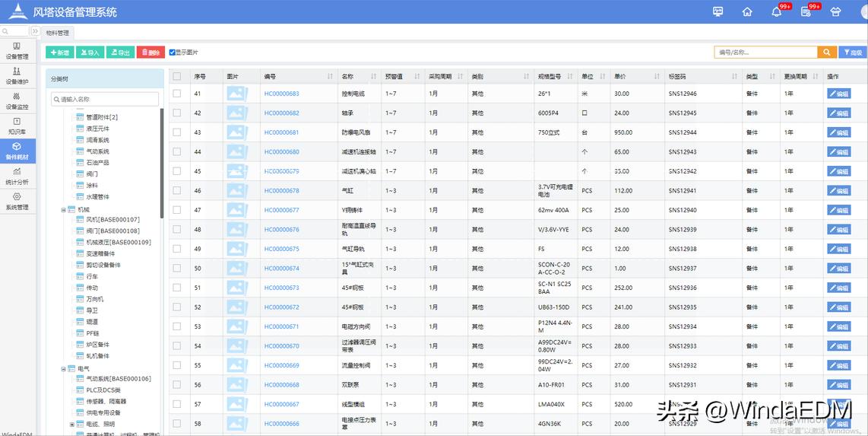The image size is (868, 436).
Task: Sort table by 名称 column arrows
Action: pos(374,76)
